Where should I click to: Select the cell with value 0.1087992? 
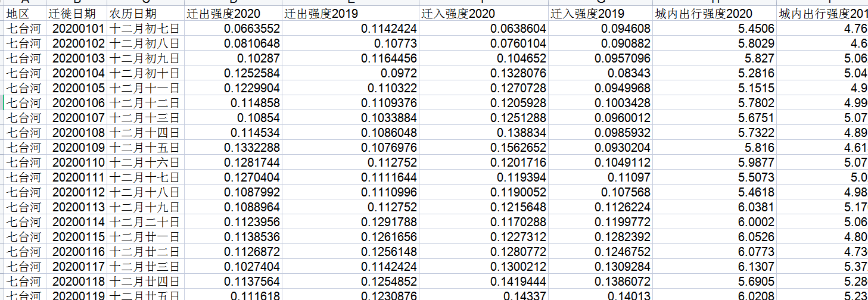pos(233,192)
